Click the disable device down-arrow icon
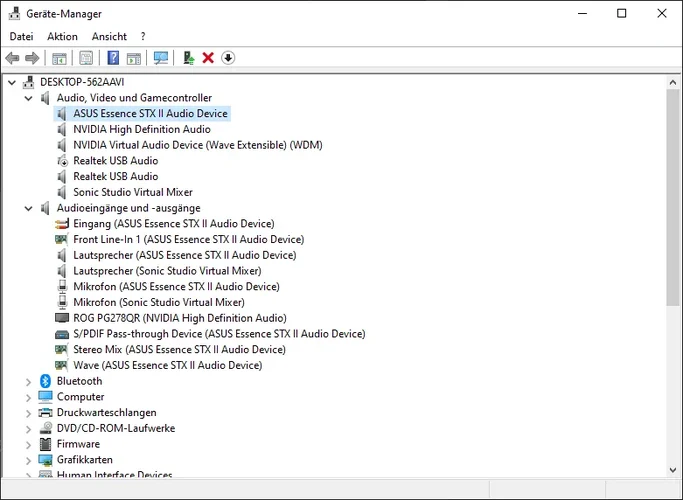 click(228, 58)
